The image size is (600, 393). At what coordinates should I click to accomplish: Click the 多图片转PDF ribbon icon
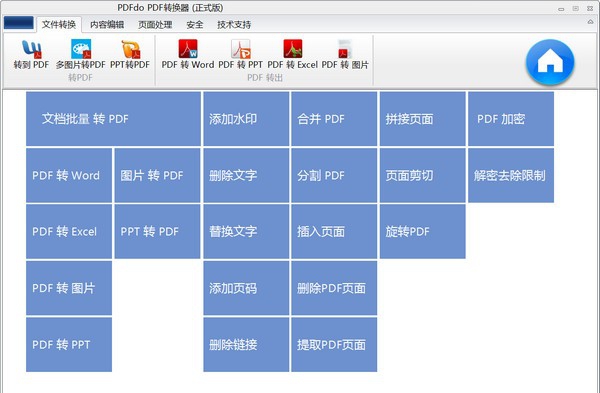pos(80,55)
